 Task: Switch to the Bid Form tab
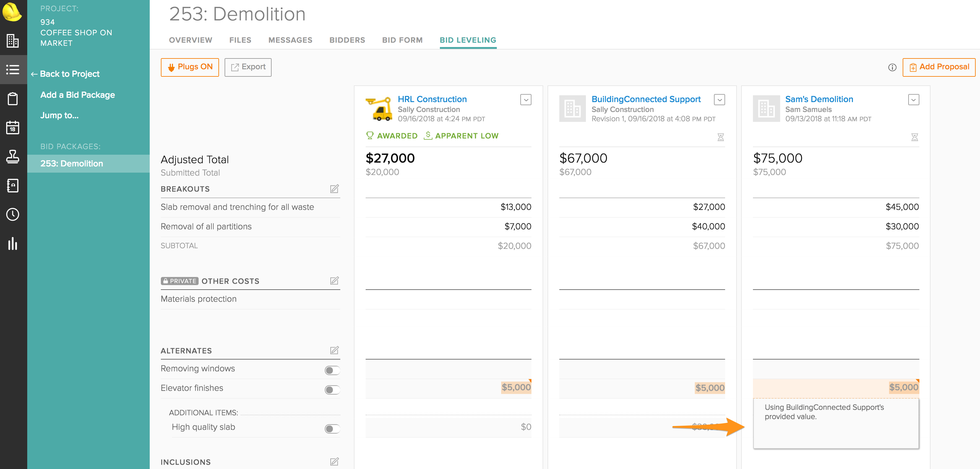coord(402,40)
